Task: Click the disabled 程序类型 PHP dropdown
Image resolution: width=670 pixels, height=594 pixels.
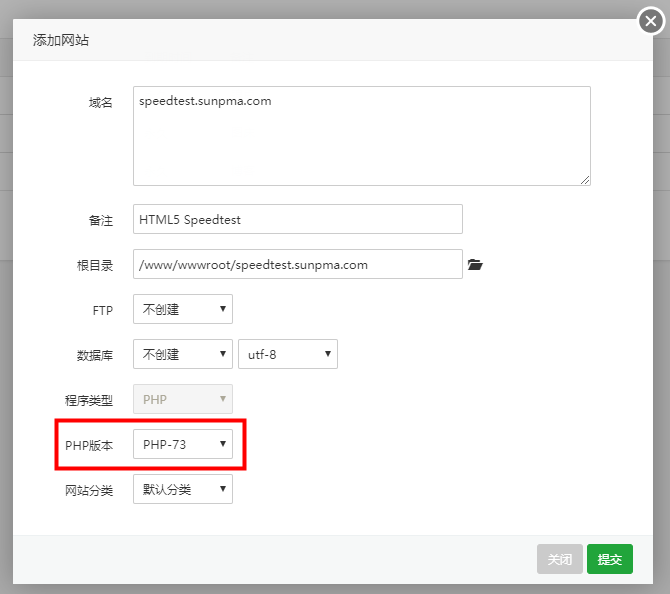Action: point(182,399)
